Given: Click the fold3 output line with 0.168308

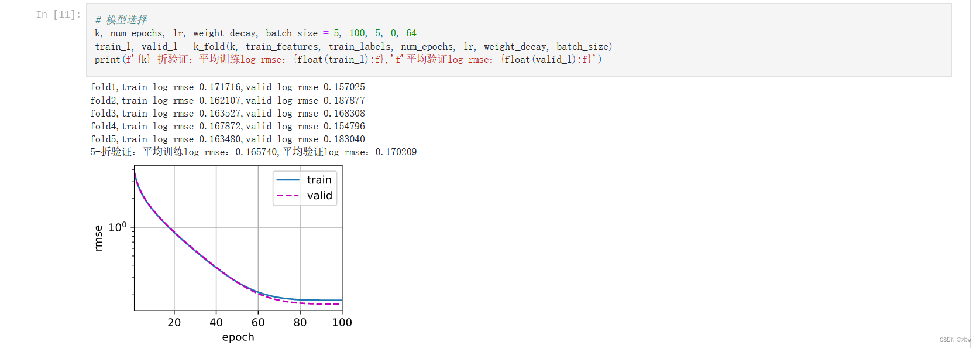Looking at the screenshot, I should (228, 114).
